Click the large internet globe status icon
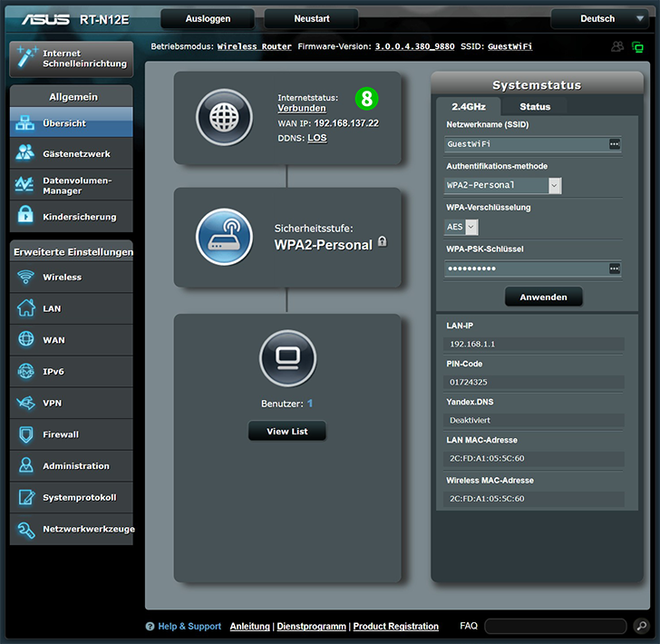The height and width of the screenshot is (644, 660). coord(224,118)
